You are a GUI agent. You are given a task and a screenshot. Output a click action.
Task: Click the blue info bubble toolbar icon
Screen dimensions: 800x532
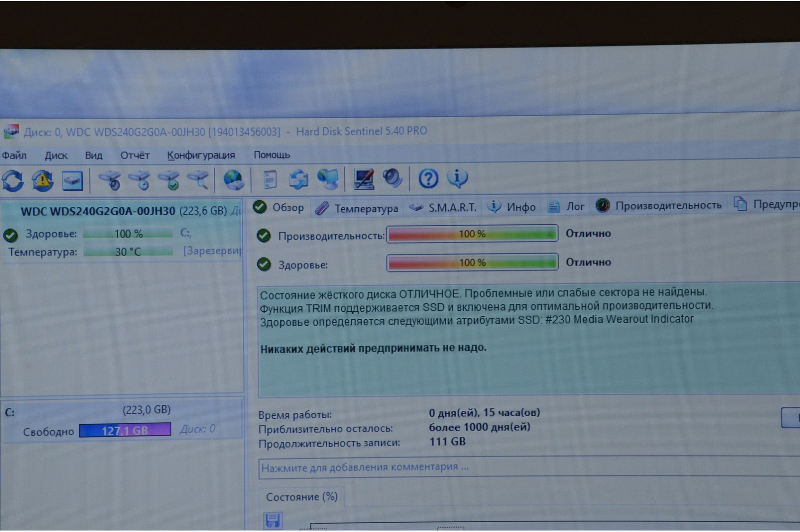457,178
